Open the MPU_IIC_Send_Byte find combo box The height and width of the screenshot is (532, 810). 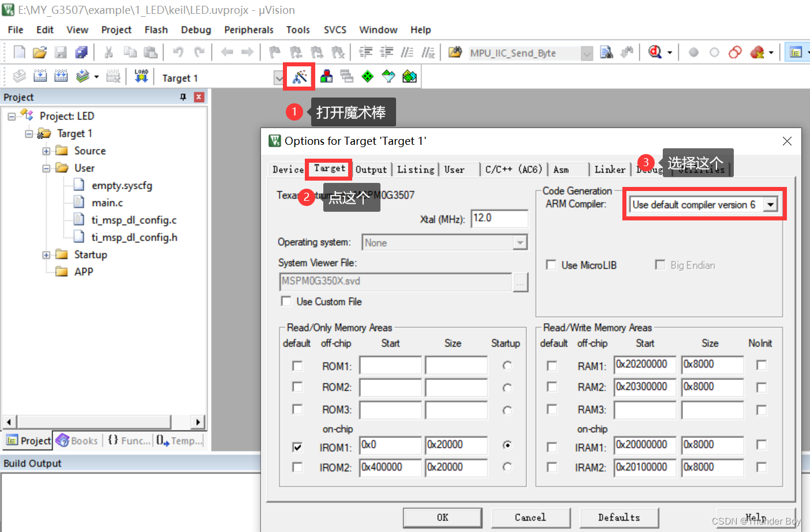(587, 53)
